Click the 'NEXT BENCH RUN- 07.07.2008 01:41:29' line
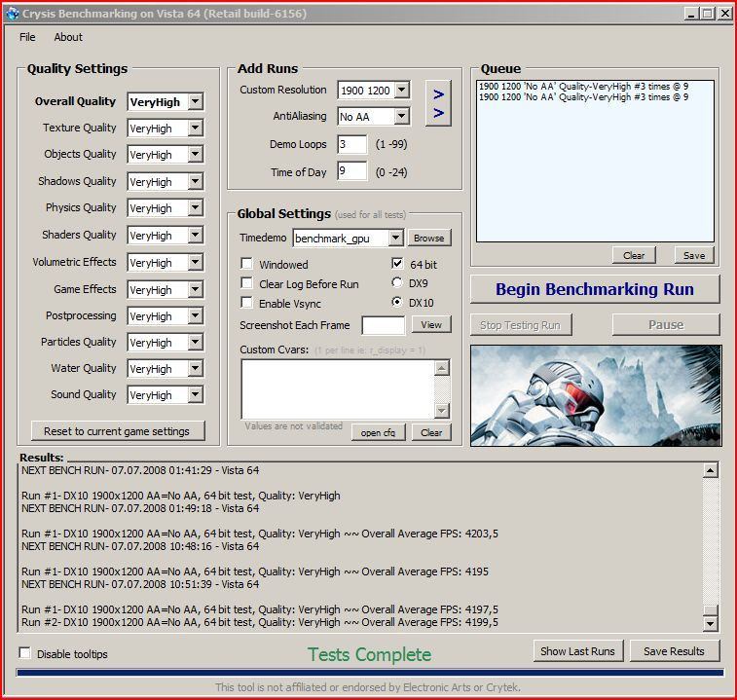The width and height of the screenshot is (737, 700). tap(140, 470)
